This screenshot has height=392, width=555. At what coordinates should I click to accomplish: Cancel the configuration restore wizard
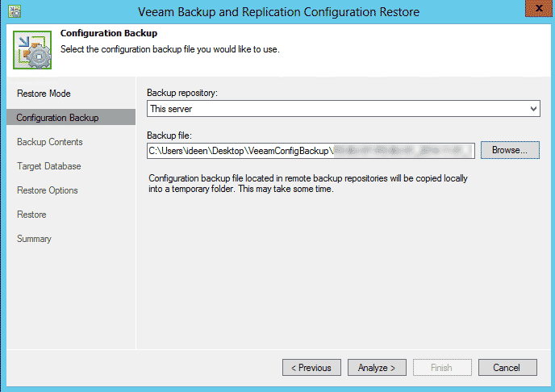pyautogui.click(x=507, y=368)
